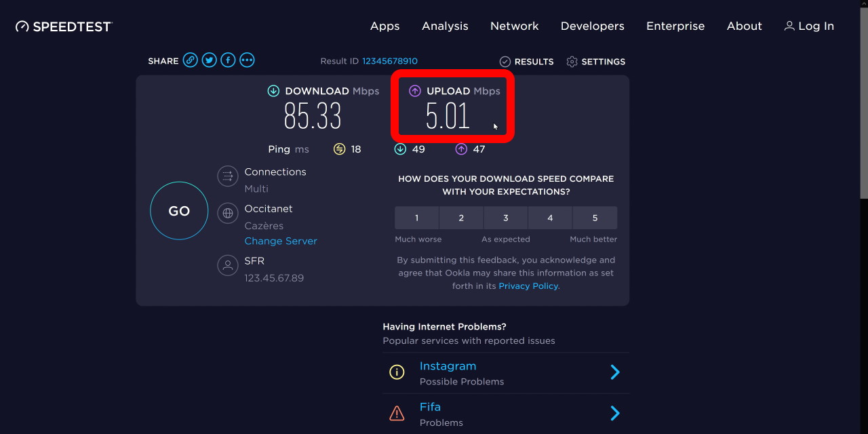Click the SFR user icon

point(228,265)
